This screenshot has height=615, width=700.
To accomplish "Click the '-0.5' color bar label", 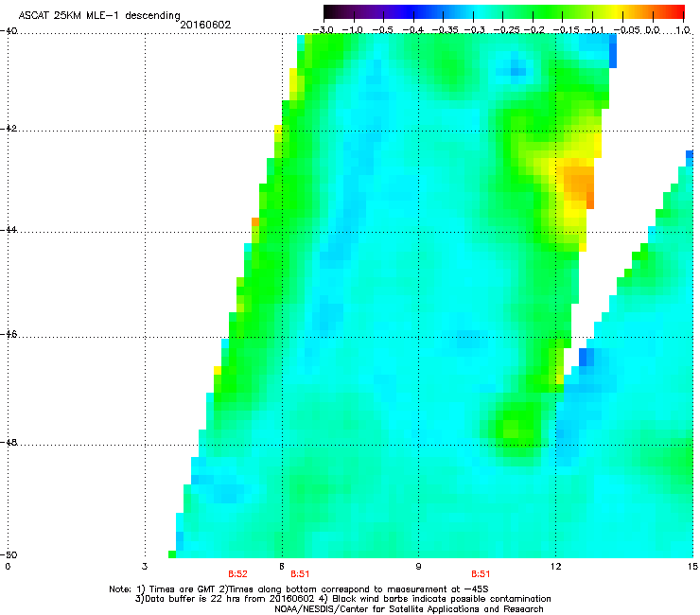I will pos(383,30).
